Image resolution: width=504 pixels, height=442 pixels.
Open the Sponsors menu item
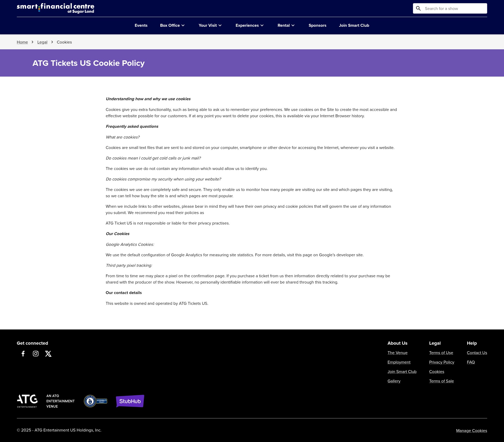(x=317, y=25)
